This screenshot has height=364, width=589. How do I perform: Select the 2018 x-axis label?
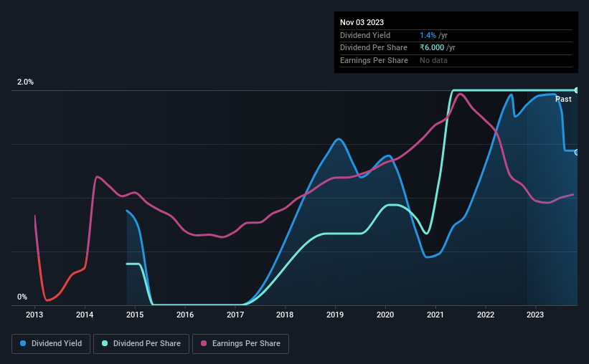click(x=285, y=315)
